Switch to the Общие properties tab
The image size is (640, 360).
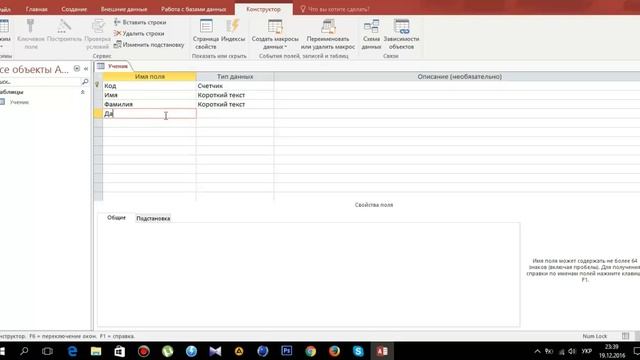(116, 218)
